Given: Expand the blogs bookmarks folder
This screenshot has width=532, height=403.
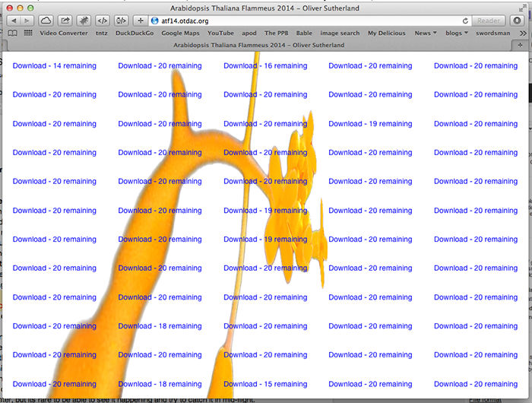Looking at the screenshot, I should tap(456, 33).
